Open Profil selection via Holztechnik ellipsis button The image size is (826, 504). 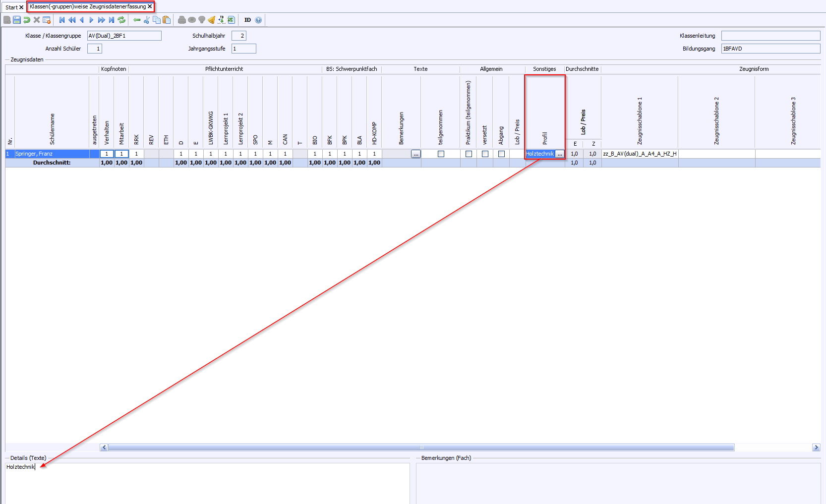559,154
